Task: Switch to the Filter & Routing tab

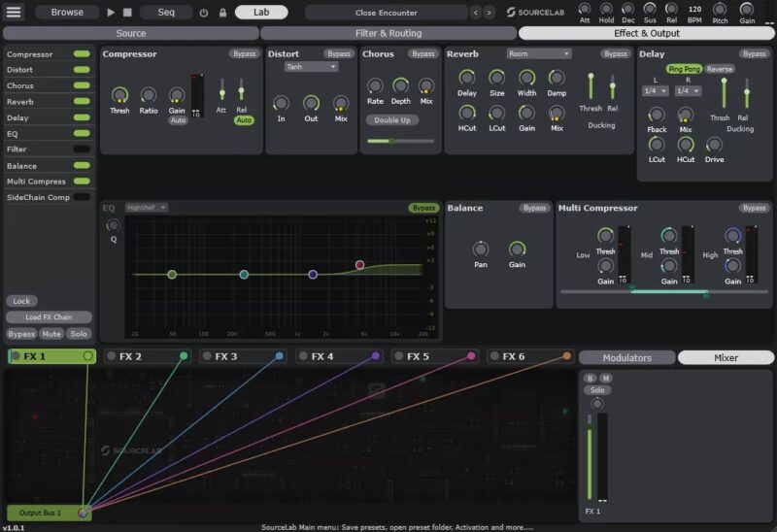Action: coord(388,33)
